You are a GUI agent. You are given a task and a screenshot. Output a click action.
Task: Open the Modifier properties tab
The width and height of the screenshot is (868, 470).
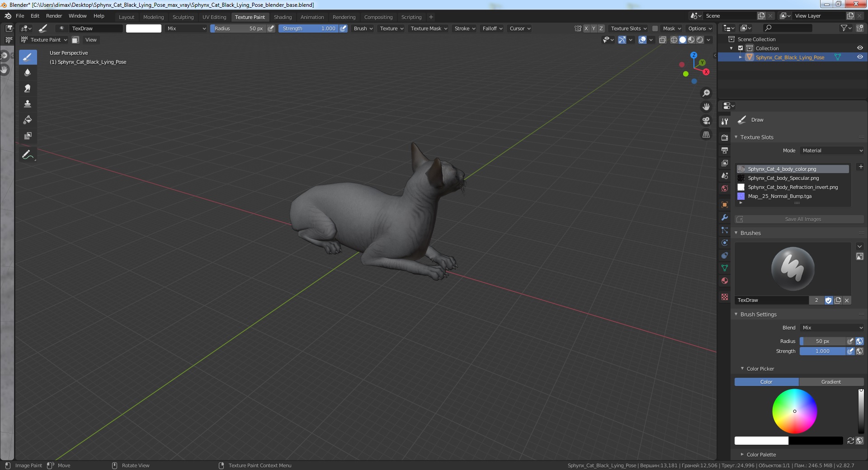coord(725,217)
